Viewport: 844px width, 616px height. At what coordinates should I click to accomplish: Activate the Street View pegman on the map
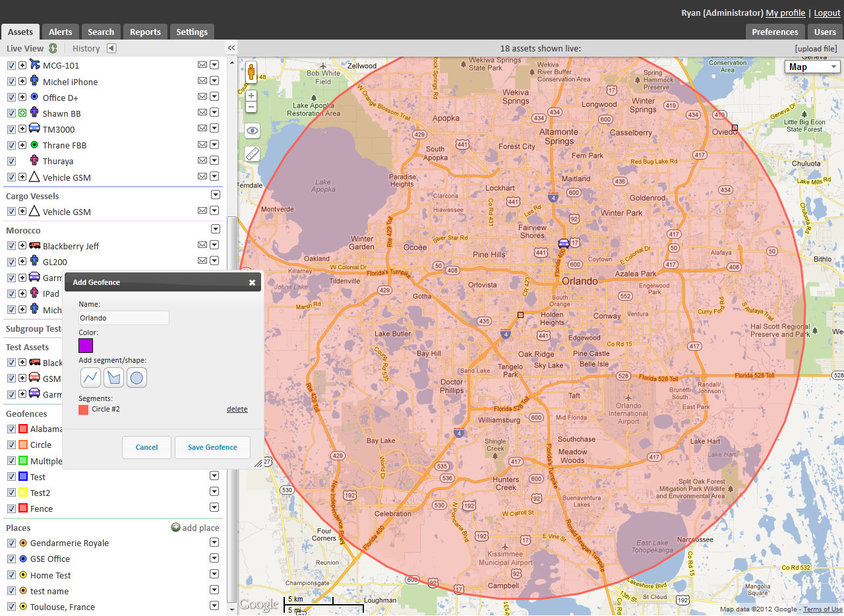coord(251,71)
